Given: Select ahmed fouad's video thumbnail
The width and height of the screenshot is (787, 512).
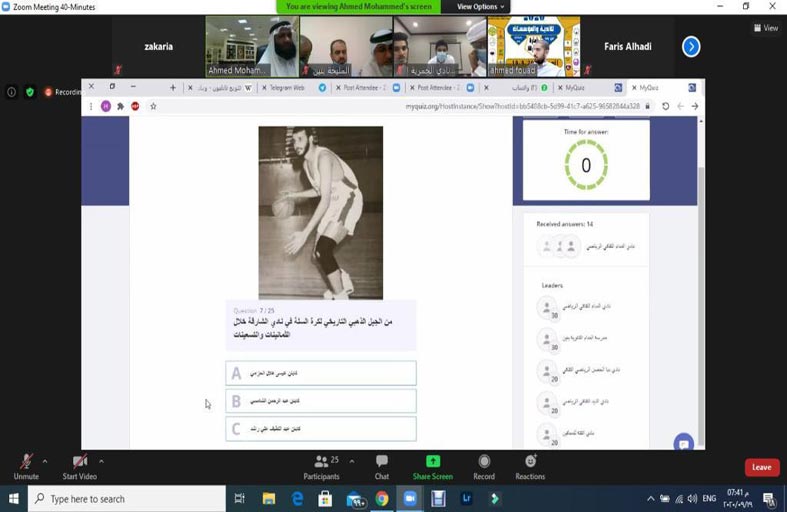Looking at the screenshot, I should (533, 46).
